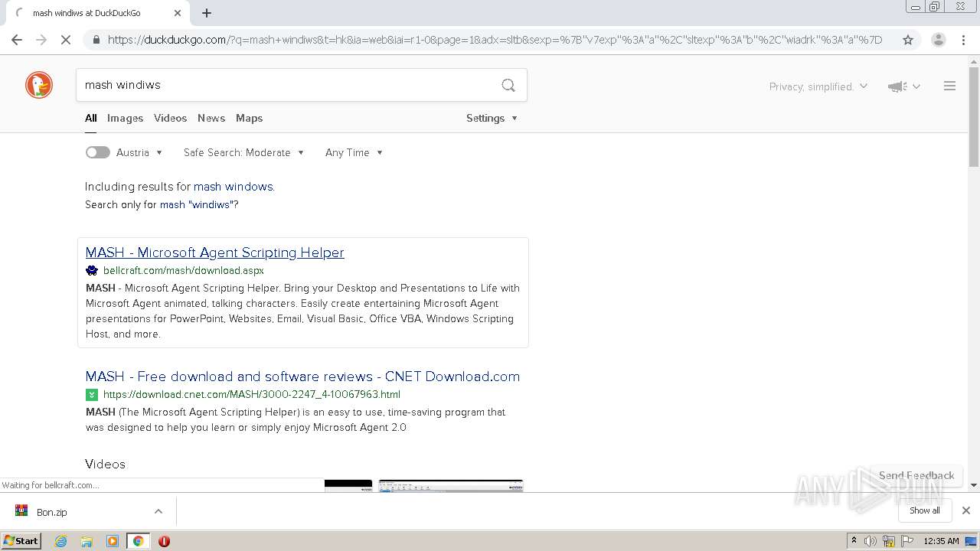Open Chrome three-dot menu
The image size is (980, 551).
(x=963, y=40)
